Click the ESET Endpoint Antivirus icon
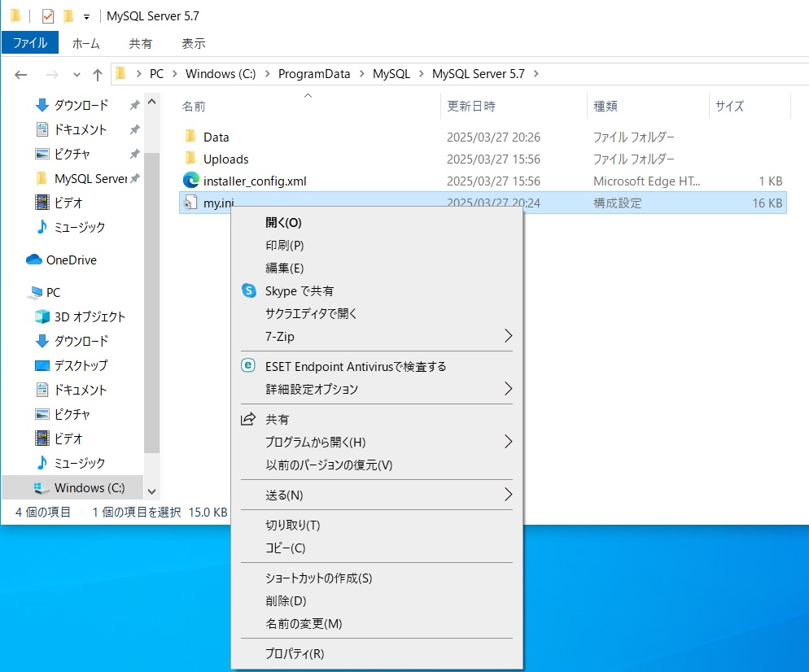This screenshot has height=672, width=809. [x=248, y=365]
